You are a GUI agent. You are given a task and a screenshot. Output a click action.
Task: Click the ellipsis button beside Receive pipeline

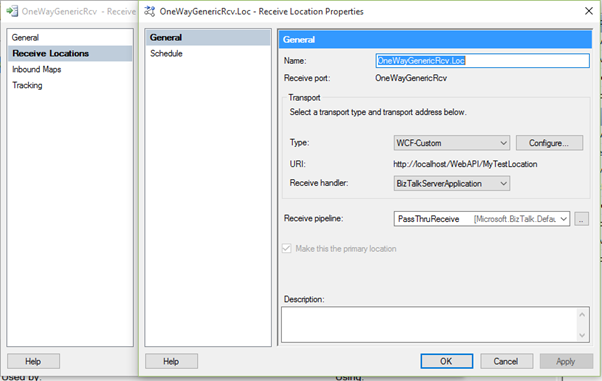(581, 219)
